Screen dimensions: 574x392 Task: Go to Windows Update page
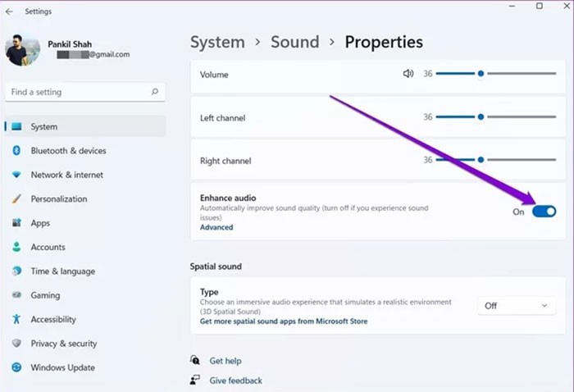(x=62, y=367)
